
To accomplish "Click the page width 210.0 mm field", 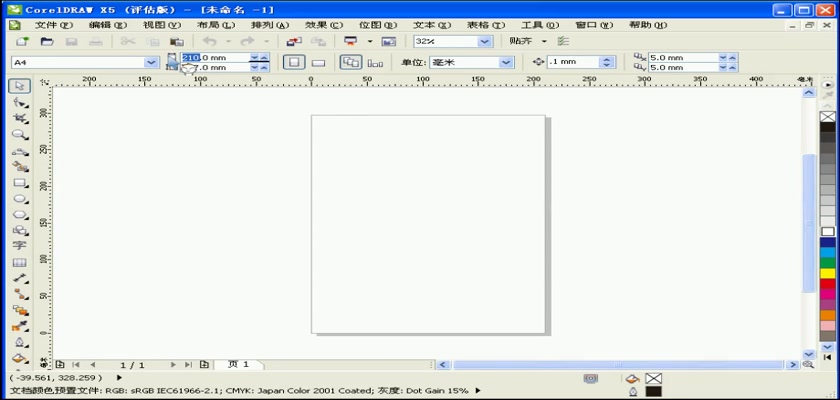I will pos(216,57).
